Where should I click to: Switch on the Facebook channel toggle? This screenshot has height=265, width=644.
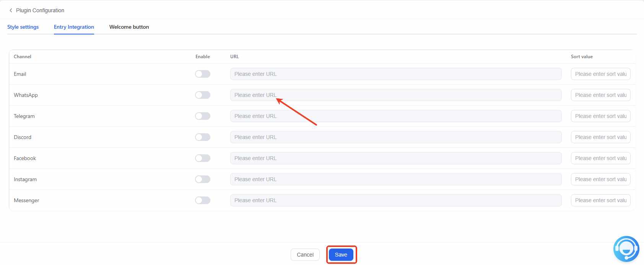coord(203,158)
